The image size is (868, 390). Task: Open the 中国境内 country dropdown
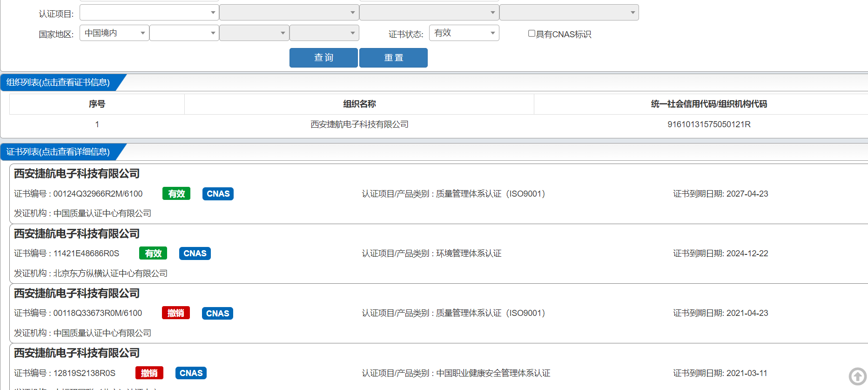[x=114, y=33]
